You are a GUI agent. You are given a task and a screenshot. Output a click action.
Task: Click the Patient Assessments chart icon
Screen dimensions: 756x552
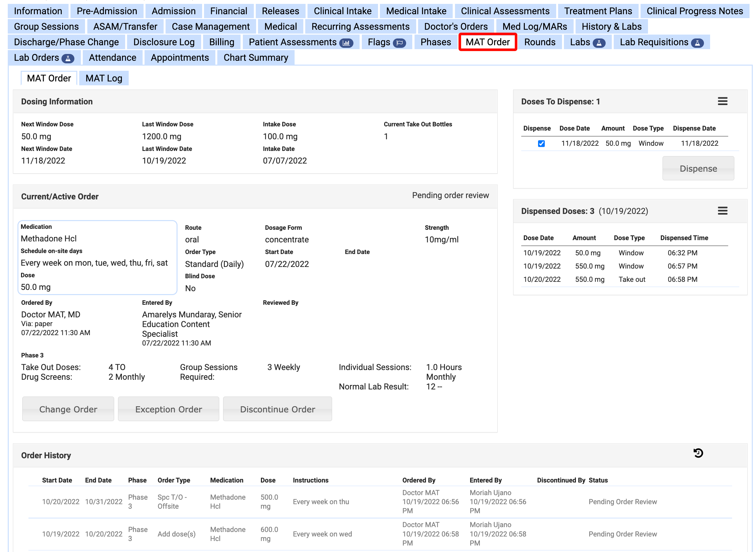[346, 43]
